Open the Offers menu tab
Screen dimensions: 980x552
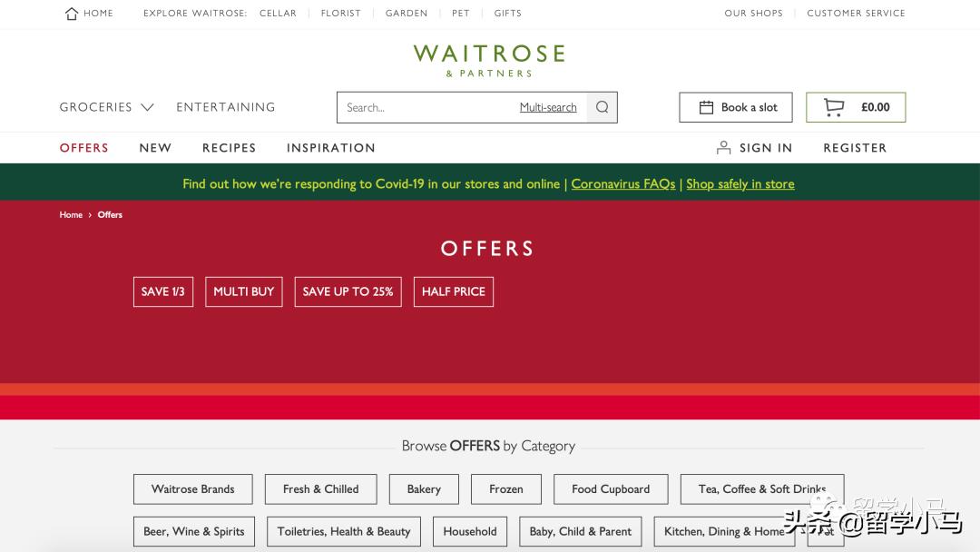click(x=83, y=148)
